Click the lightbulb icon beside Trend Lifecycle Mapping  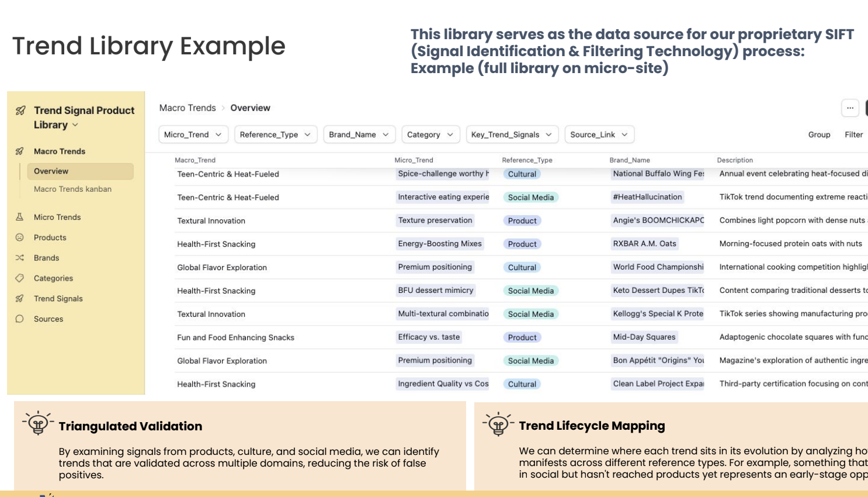coord(498,423)
